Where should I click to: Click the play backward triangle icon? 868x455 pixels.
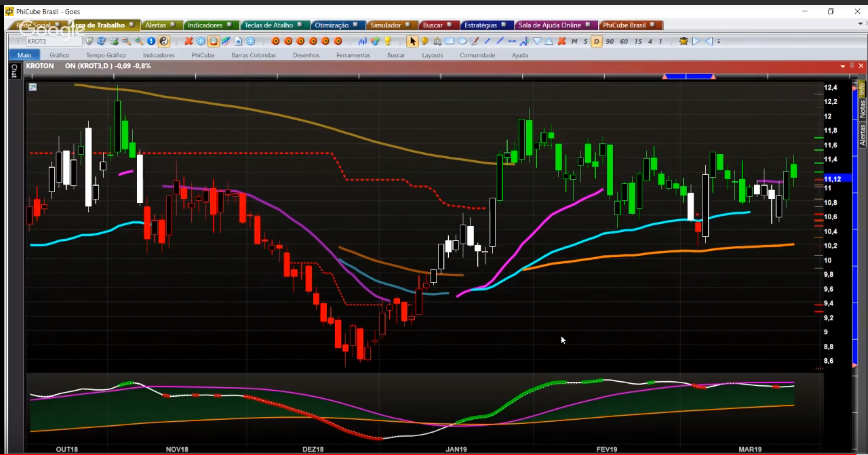[709, 41]
